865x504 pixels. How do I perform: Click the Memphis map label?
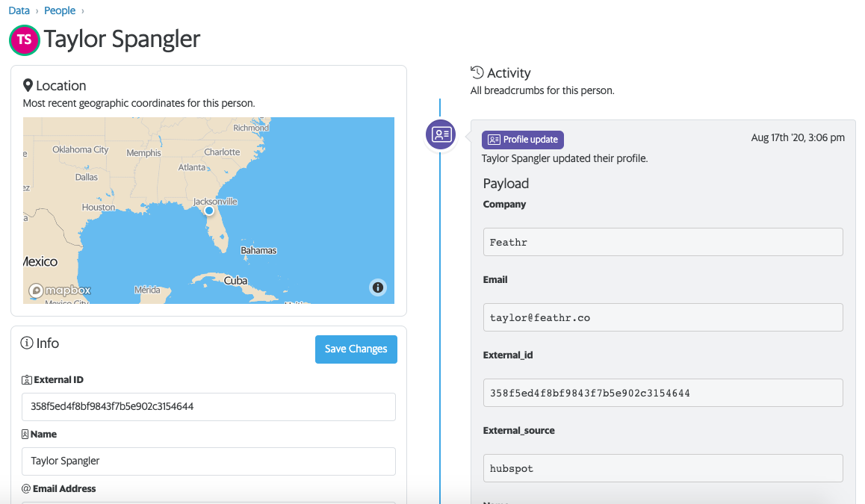(x=144, y=153)
